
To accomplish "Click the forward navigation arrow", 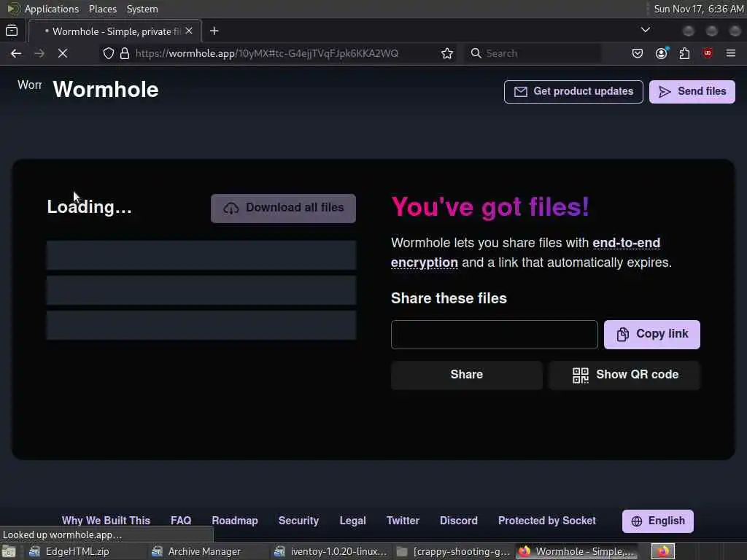I will tap(39, 53).
